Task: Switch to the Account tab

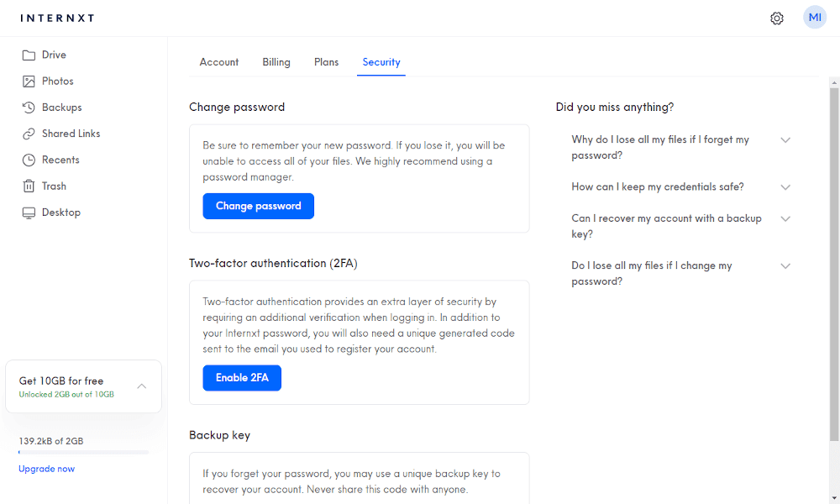Action: (x=219, y=61)
